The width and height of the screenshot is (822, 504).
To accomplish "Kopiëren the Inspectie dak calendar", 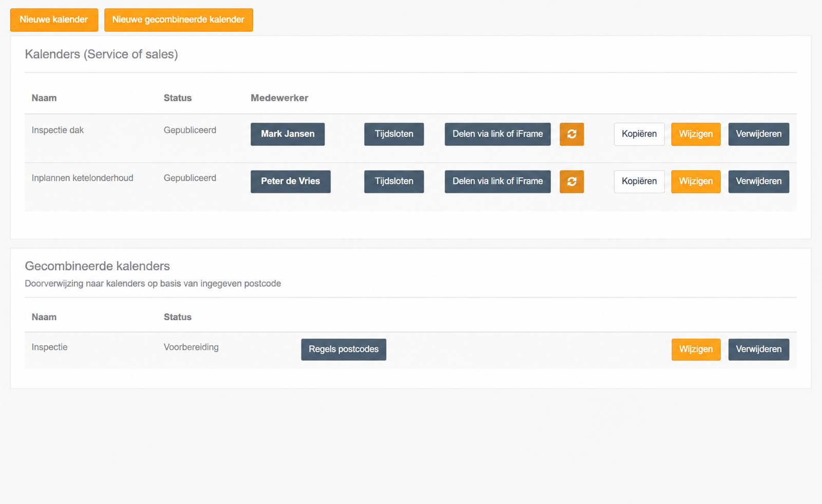I will point(639,134).
